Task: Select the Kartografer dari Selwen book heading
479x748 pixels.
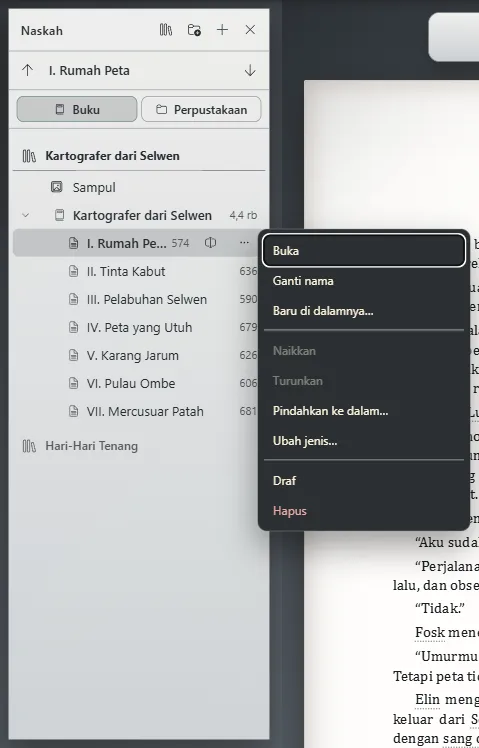Action: 113,156
